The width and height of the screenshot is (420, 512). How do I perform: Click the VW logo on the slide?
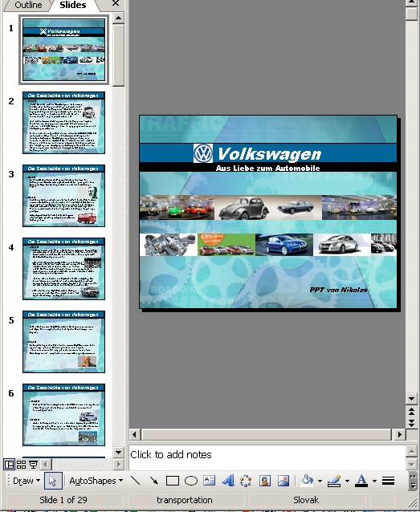(203, 153)
